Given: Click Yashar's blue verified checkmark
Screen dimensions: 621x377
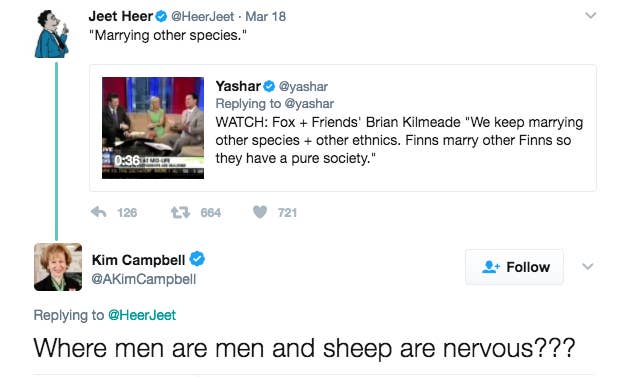Looking at the screenshot, I should [x=269, y=86].
